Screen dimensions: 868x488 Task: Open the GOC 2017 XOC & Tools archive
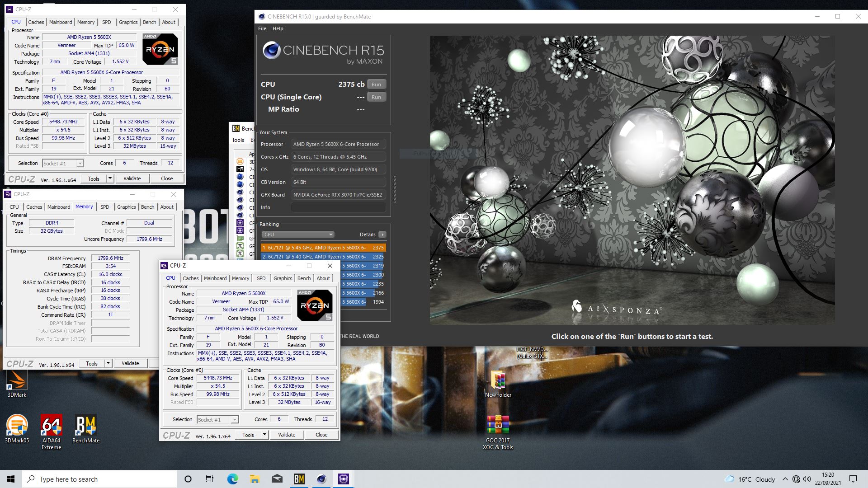point(498,433)
